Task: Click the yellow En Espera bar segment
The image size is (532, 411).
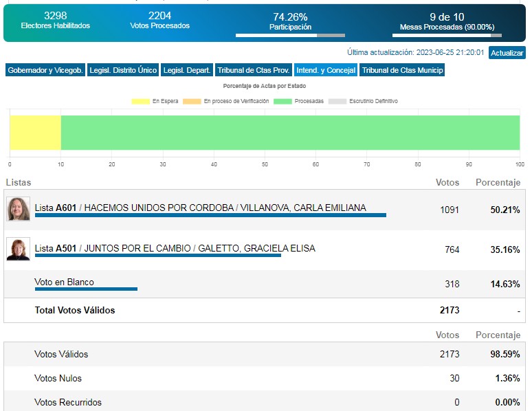Action: click(35, 133)
